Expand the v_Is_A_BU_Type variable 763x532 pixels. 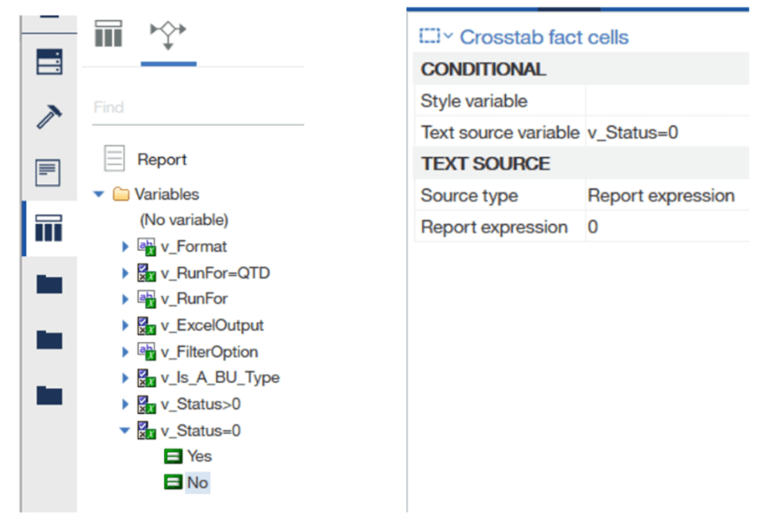click(125, 378)
